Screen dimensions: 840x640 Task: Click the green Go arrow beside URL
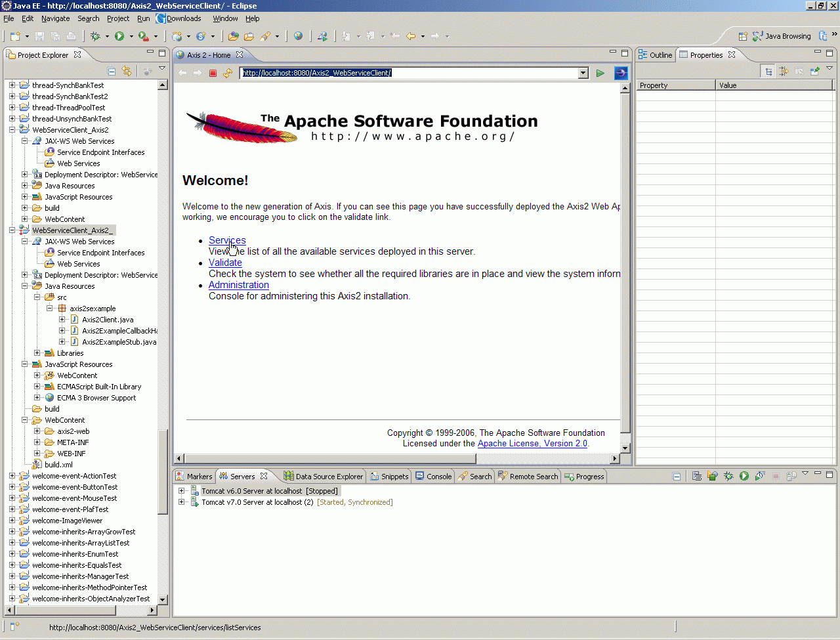point(600,73)
